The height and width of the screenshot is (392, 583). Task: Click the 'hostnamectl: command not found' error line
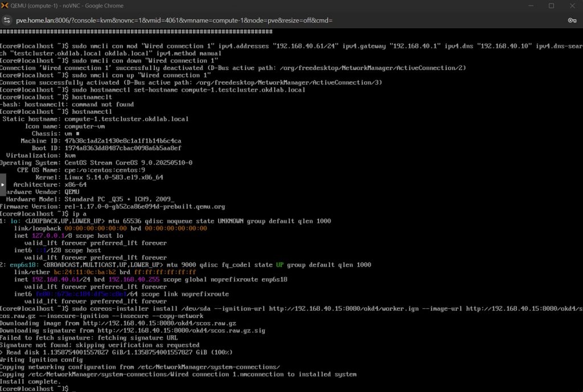coord(67,104)
